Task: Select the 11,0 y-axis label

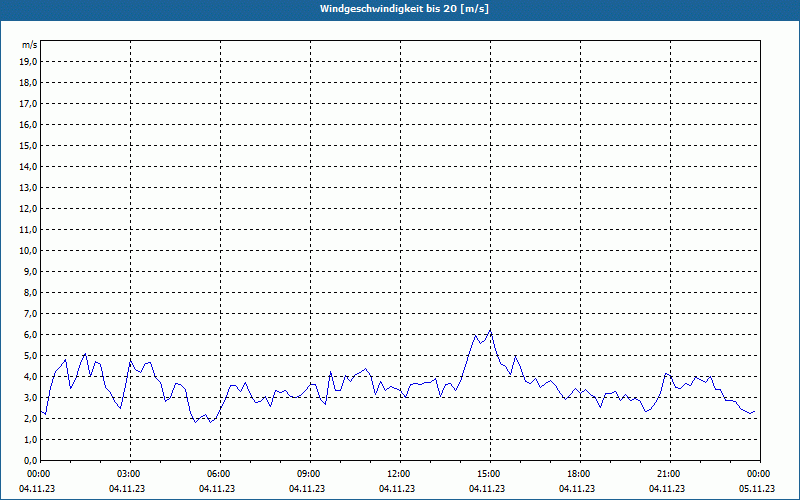Action: click(29, 230)
